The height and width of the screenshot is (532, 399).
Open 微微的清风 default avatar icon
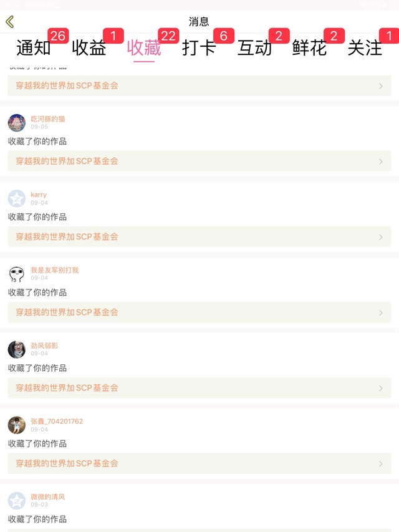click(17, 501)
